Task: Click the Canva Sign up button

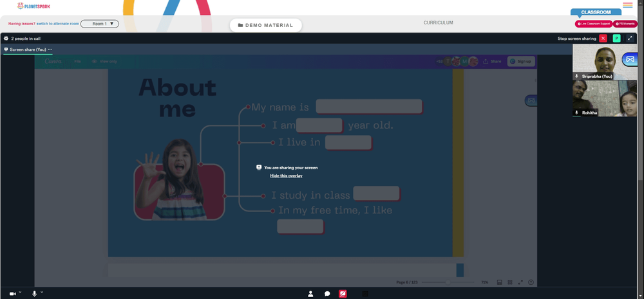Action: click(x=521, y=62)
